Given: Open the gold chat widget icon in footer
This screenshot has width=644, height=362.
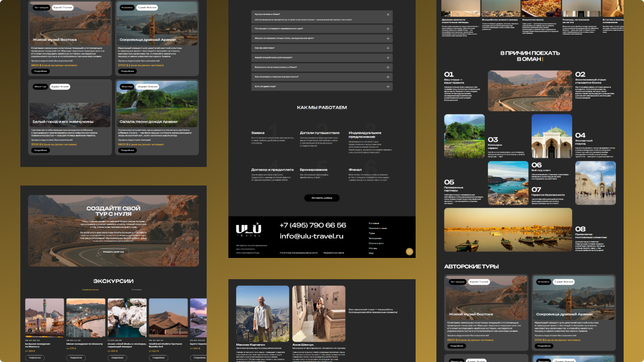Looking at the screenshot, I should pos(409,252).
